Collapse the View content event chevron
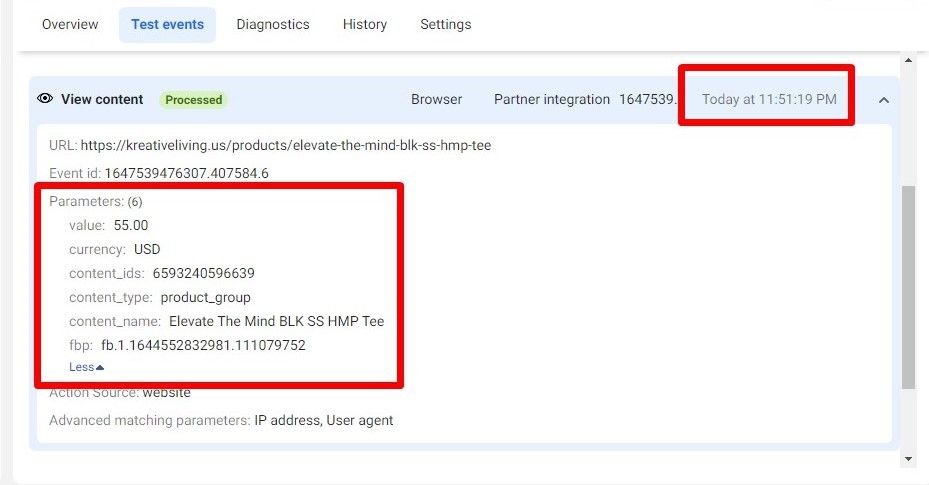 pos(883,100)
